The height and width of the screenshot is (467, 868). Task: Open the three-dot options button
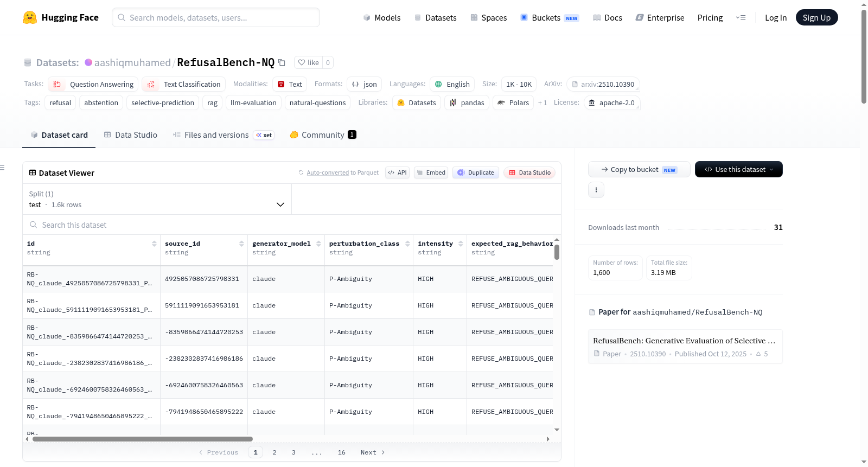click(x=596, y=190)
